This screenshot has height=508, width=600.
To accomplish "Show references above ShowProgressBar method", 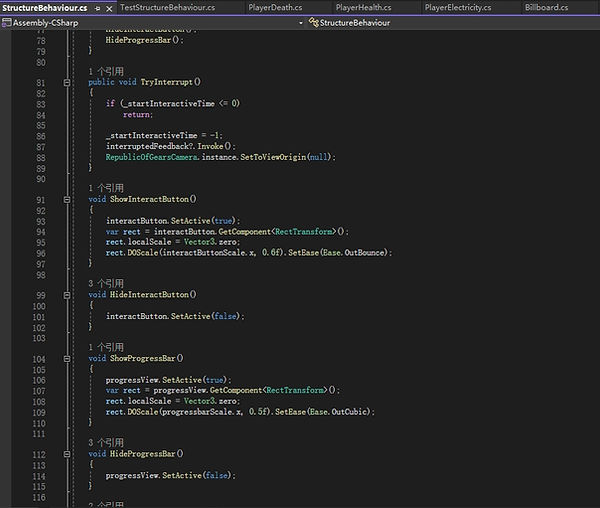I will click(x=106, y=347).
